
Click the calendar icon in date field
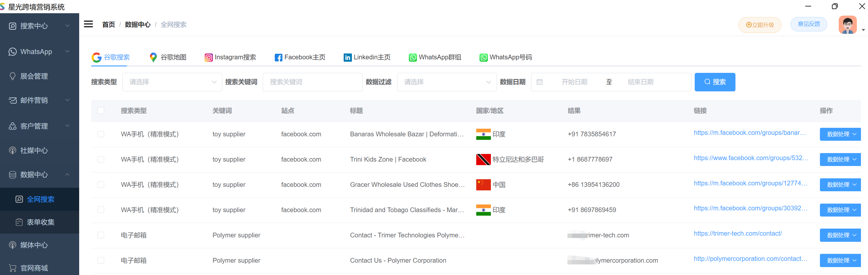[540, 82]
